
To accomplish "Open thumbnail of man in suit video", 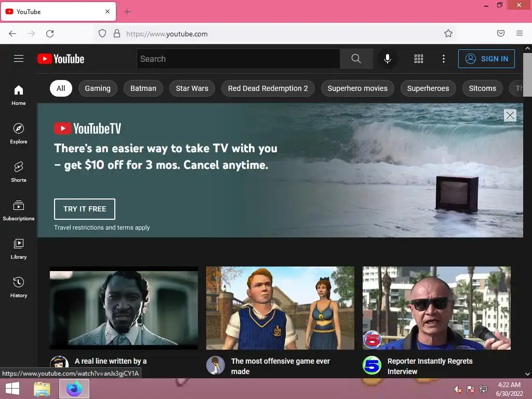I will (124, 308).
